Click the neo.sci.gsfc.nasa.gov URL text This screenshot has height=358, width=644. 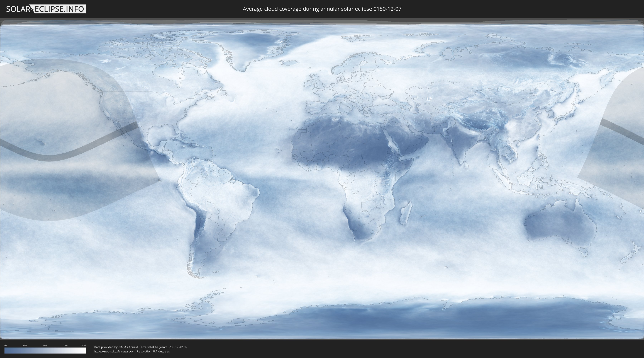pos(114,352)
